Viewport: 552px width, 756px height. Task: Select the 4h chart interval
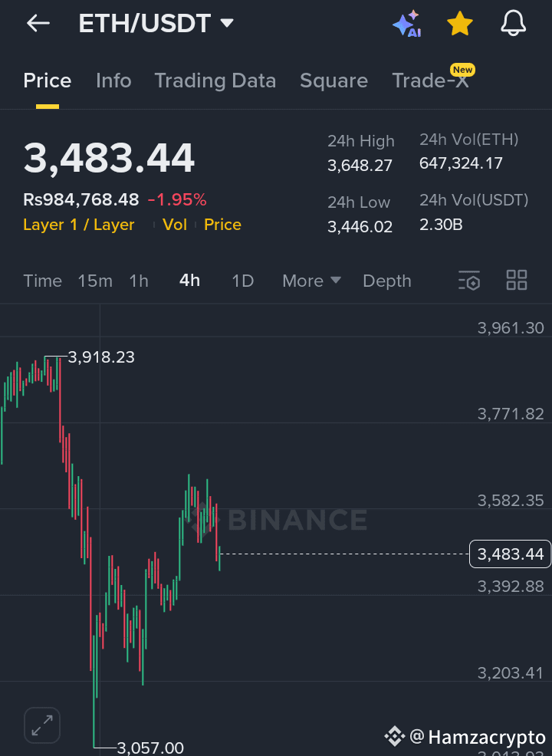[x=189, y=281]
